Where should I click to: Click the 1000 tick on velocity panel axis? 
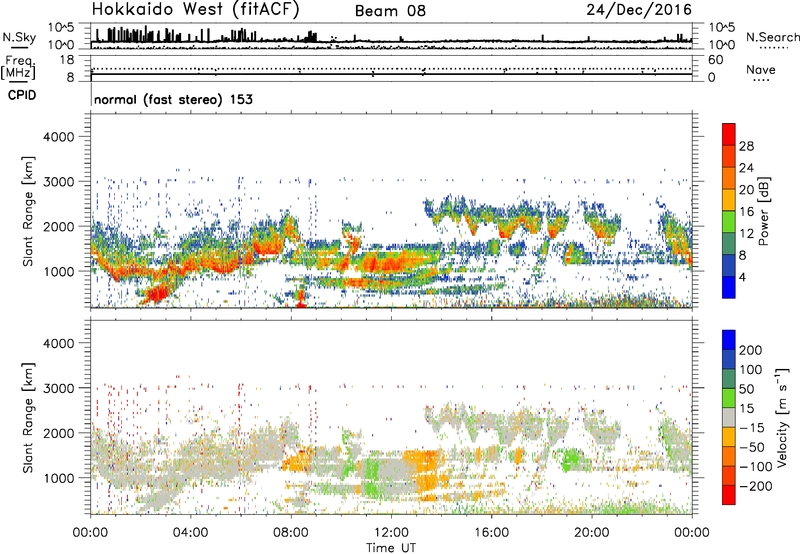coord(59,478)
